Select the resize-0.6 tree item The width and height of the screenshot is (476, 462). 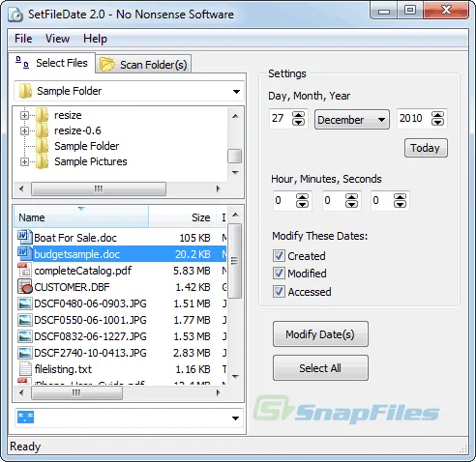[x=77, y=130]
